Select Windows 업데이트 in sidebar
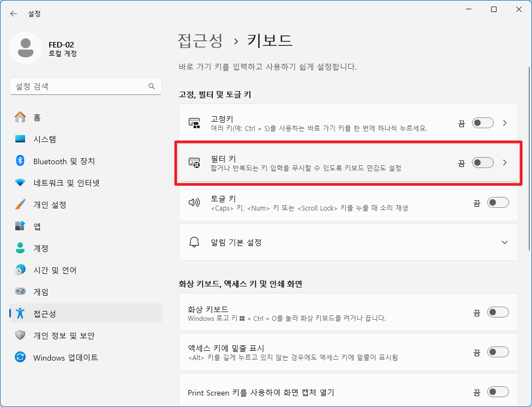 pyautogui.click(x=86, y=357)
